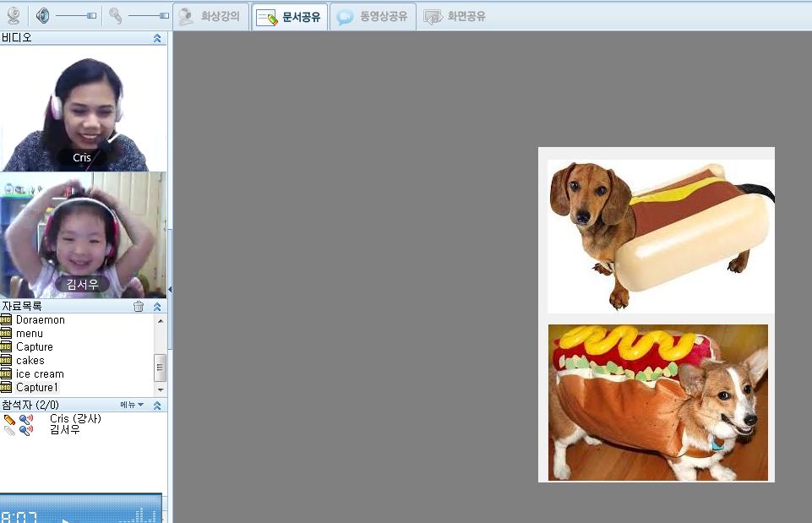Click the webcam icon in the top toolbar
The width and height of the screenshot is (812, 523).
(14, 15)
